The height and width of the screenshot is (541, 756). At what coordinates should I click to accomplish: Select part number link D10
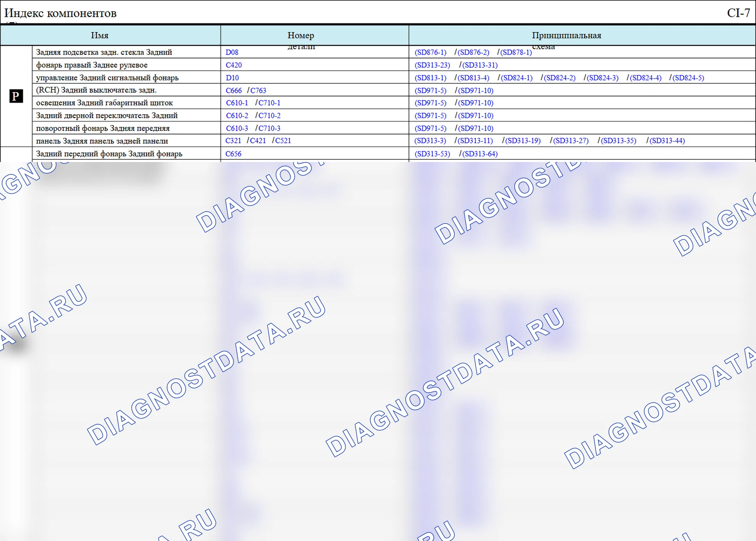(x=232, y=78)
